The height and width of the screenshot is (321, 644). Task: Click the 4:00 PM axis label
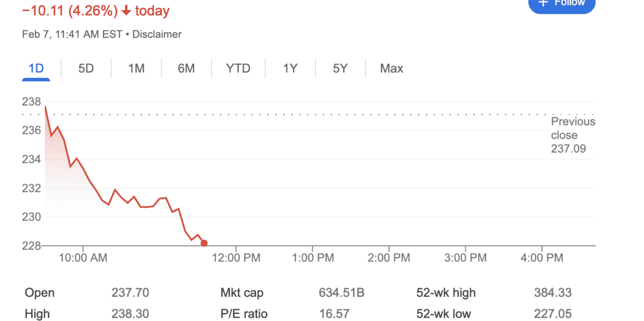[x=542, y=258]
